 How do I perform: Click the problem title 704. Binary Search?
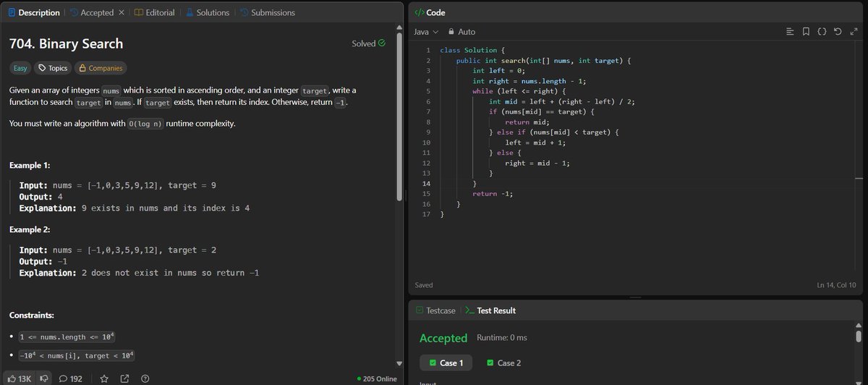point(66,43)
